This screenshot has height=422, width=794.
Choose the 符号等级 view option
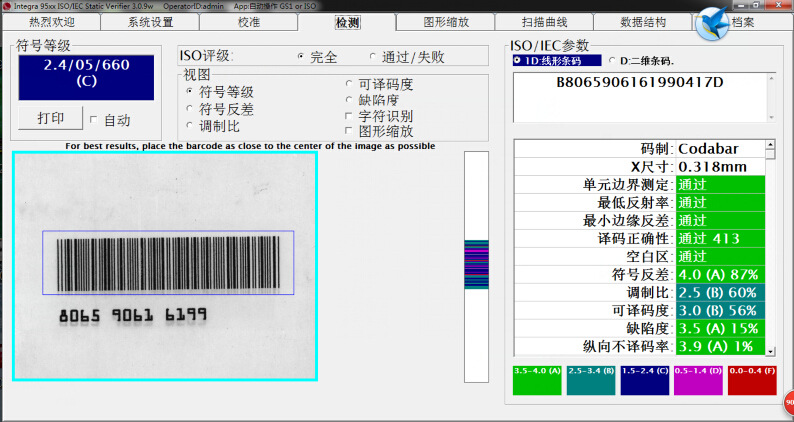point(190,92)
